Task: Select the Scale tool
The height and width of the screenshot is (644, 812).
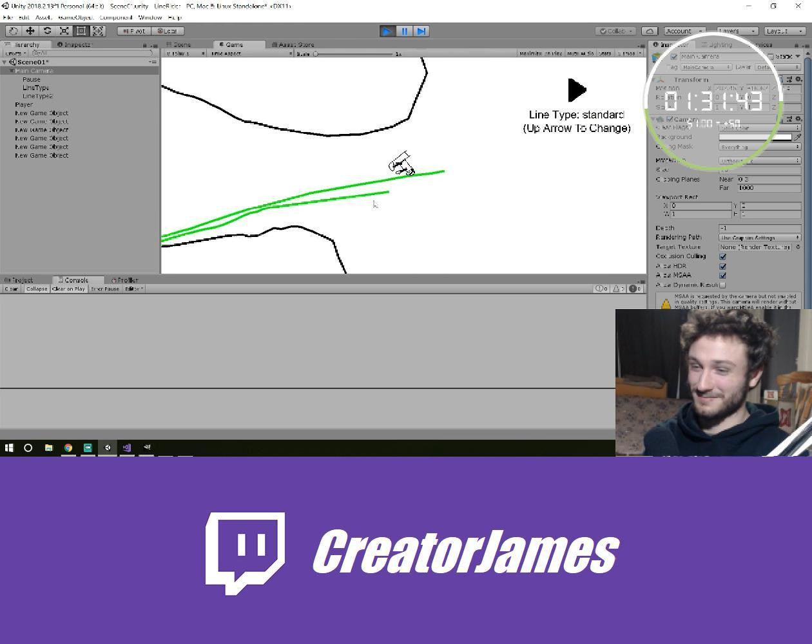Action: (63, 30)
